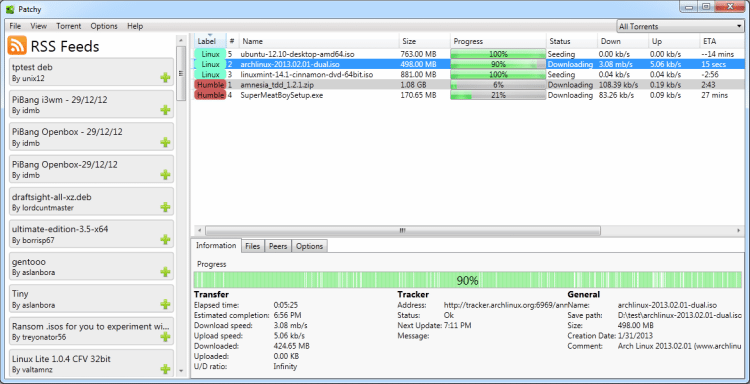Click 100% progress bar of ubuntu-12.10 torrent

(x=498, y=54)
